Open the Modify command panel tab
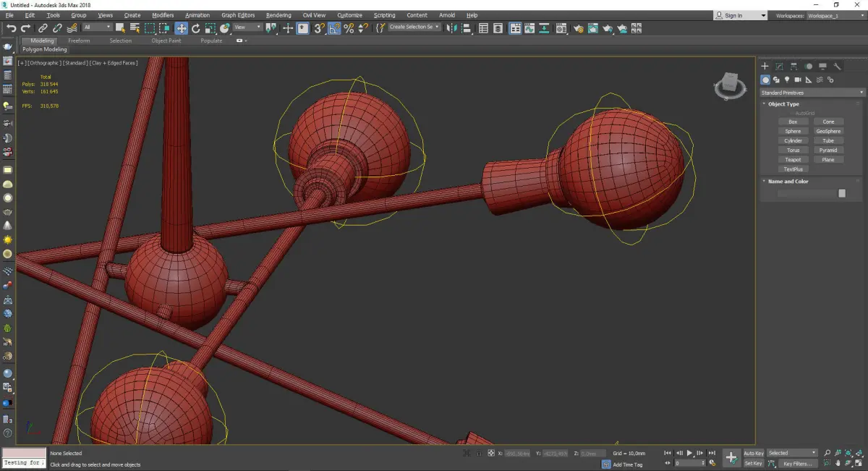 pyautogui.click(x=779, y=67)
